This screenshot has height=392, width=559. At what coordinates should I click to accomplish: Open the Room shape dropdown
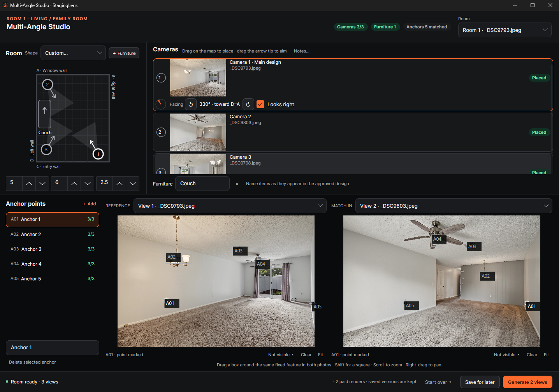[x=73, y=53]
